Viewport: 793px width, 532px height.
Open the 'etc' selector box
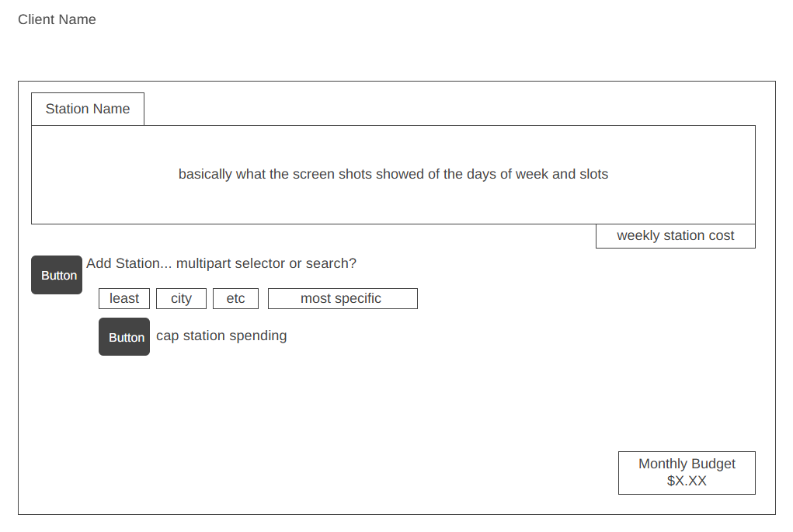(x=235, y=299)
